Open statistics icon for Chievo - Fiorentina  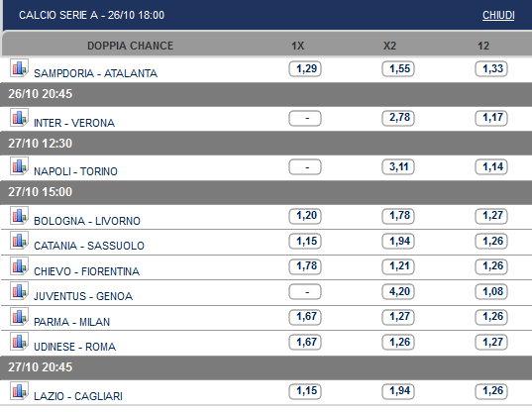coord(19,266)
